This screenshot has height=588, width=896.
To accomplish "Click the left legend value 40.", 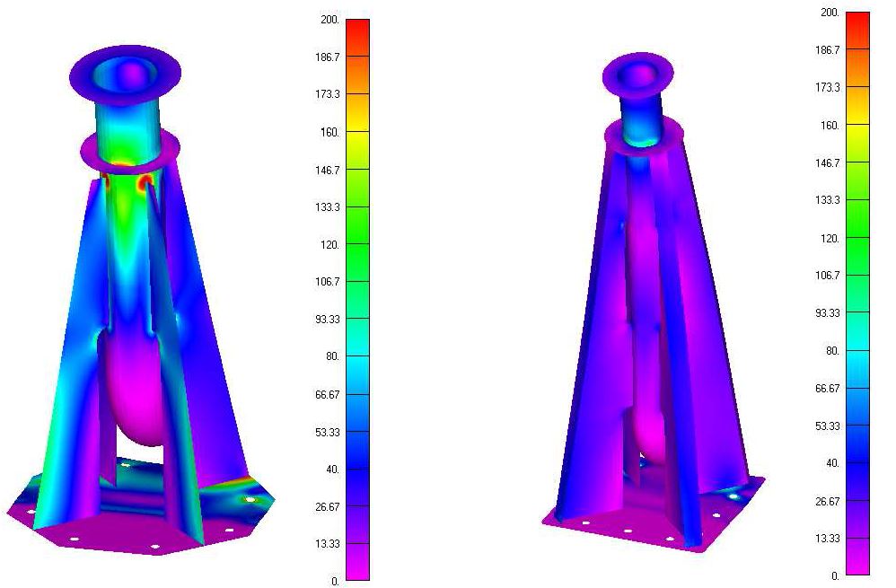I will coord(332,470).
